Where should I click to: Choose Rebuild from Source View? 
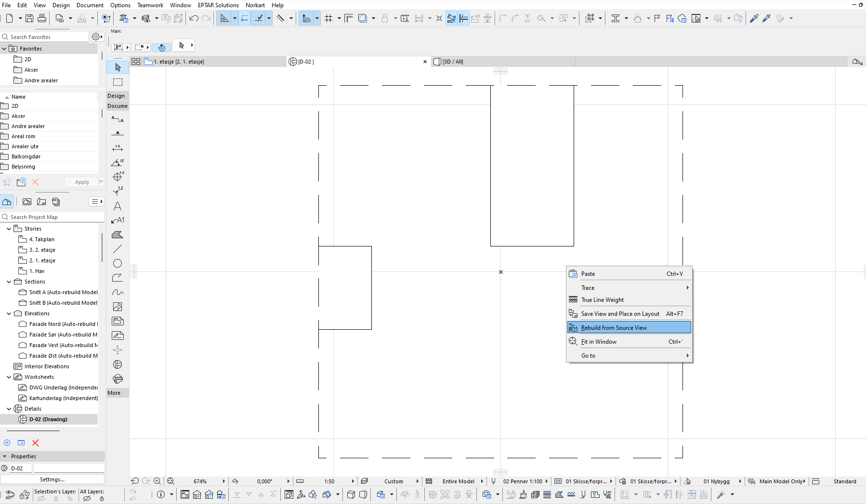click(614, 328)
